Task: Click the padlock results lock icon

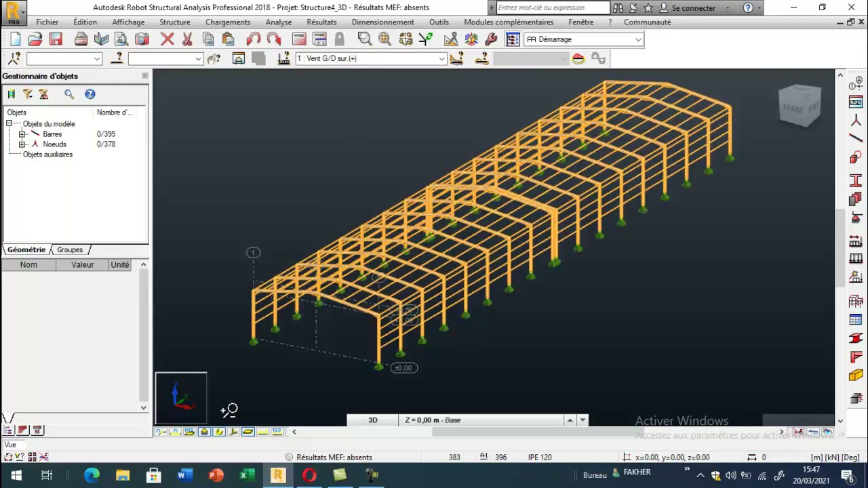Action: tap(339, 39)
